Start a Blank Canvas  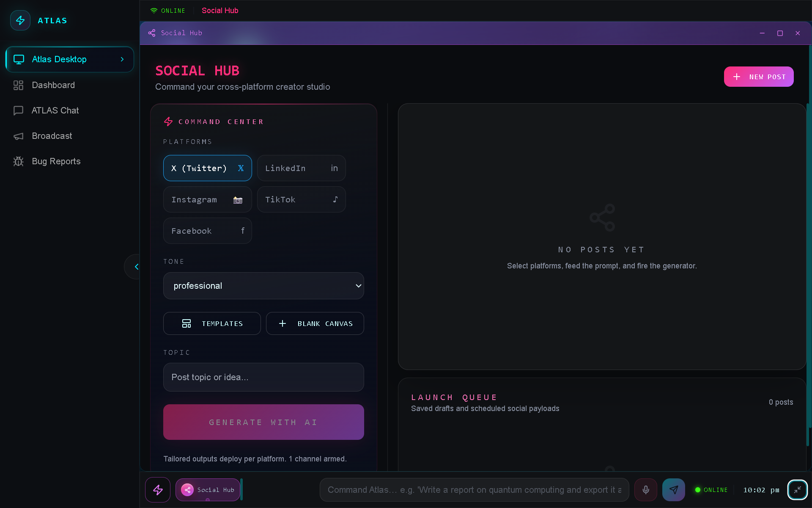pyautogui.click(x=315, y=323)
